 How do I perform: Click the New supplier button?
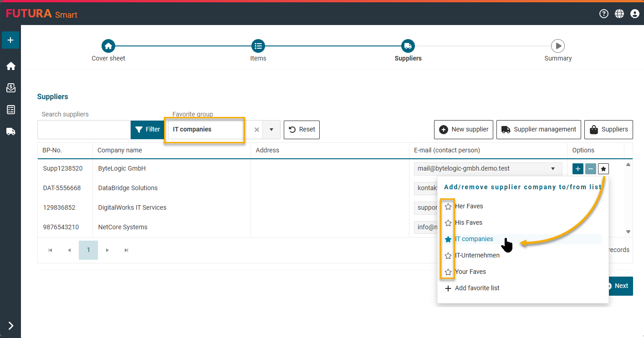pos(464,130)
